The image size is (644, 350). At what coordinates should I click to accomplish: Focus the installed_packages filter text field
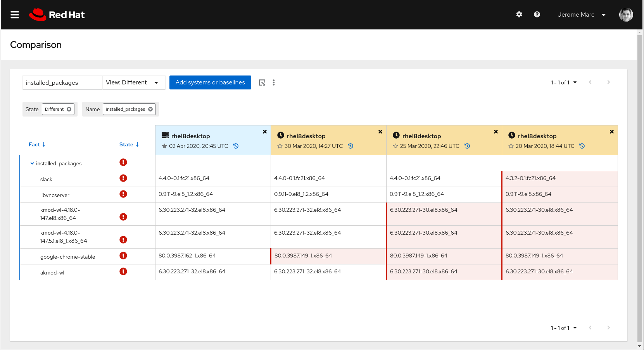(x=62, y=82)
